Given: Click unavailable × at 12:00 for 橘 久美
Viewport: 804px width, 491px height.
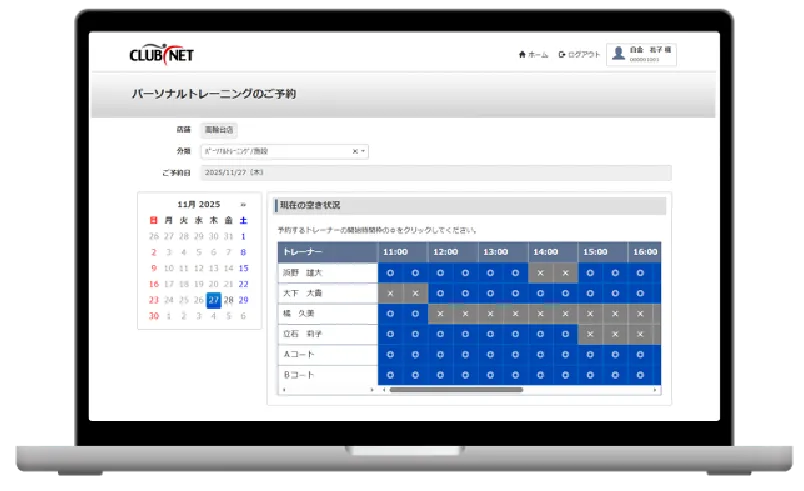Looking at the screenshot, I should click(440, 314).
